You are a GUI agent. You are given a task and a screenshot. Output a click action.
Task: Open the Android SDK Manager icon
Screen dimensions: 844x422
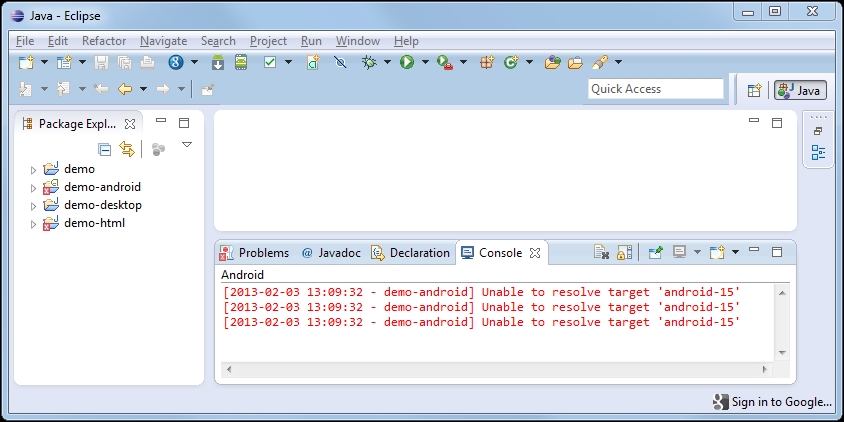(217, 62)
